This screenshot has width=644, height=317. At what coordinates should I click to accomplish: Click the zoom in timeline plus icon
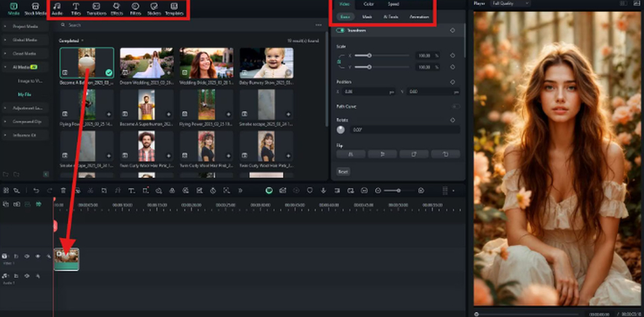(x=421, y=190)
